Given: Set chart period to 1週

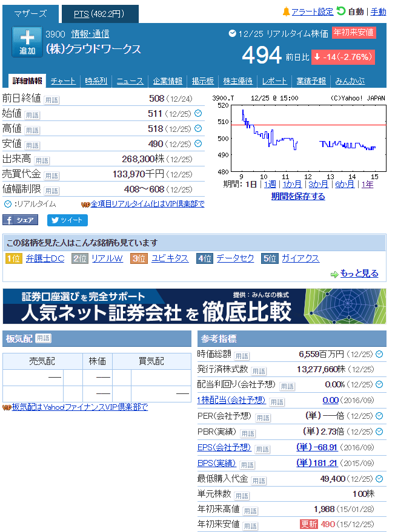Looking at the screenshot, I should point(270,184).
